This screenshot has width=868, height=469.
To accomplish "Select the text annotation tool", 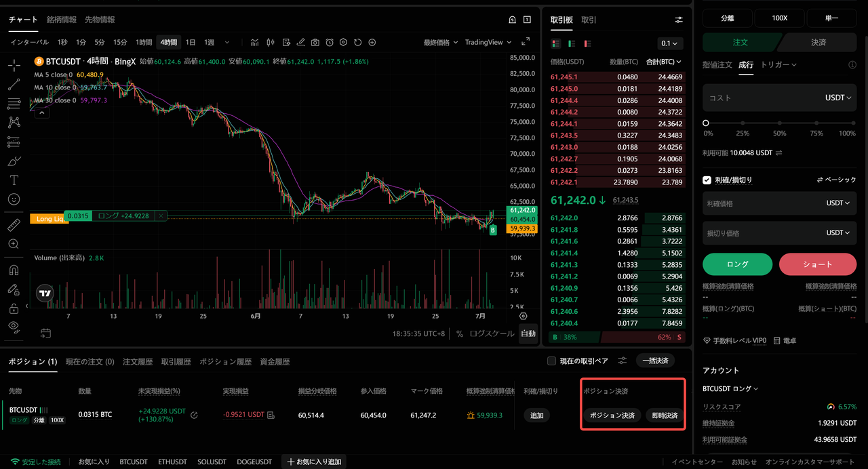I will [14, 180].
